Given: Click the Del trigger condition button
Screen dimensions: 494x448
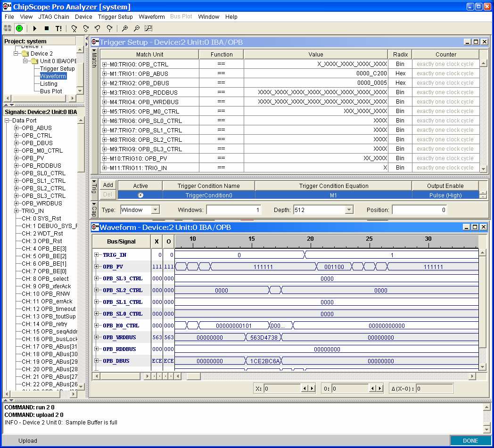Looking at the screenshot, I should click(x=108, y=195).
